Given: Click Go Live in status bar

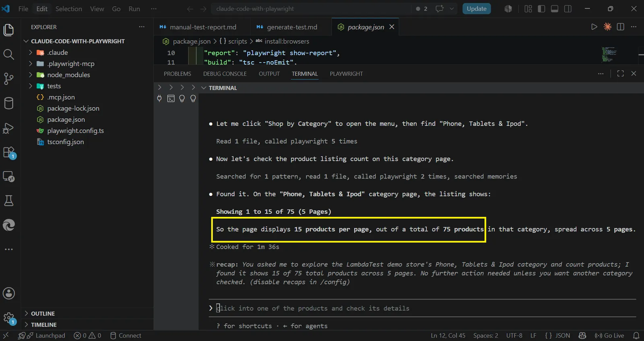Looking at the screenshot, I should [609, 335].
